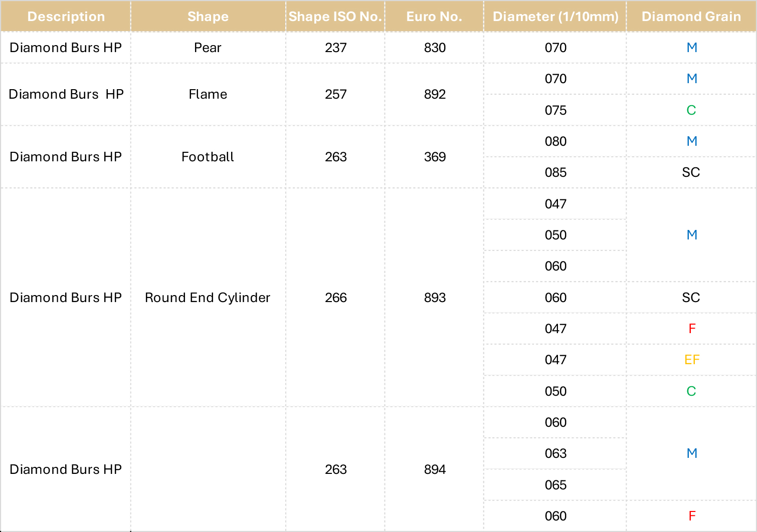Viewport: 757px width, 532px height.
Task: Select the yellow EF grain cell
Action: click(691, 360)
